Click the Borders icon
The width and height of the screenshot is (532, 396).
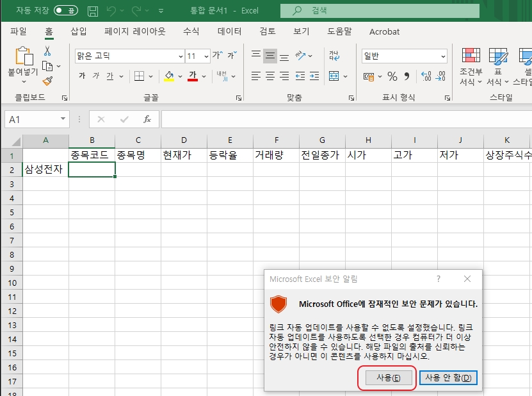(139, 76)
